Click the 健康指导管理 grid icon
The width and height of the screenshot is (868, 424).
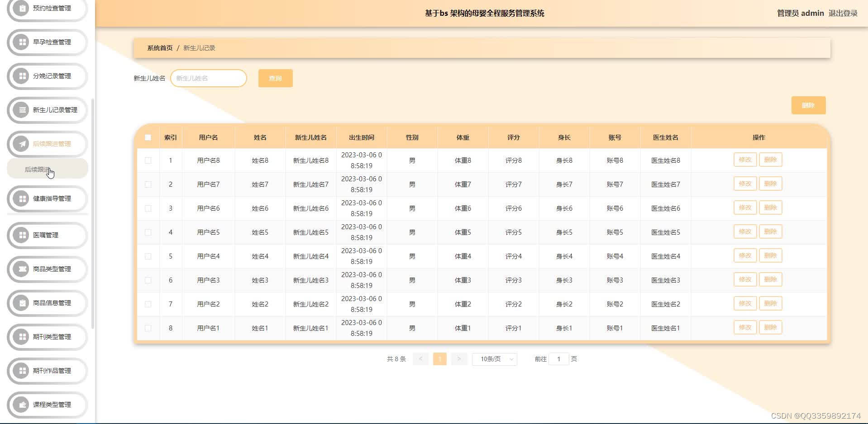click(x=22, y=198)
